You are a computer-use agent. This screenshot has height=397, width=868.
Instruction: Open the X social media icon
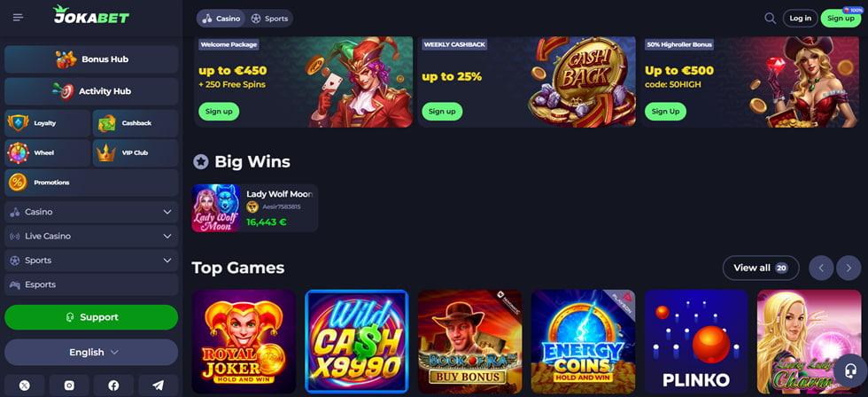(x=25, y=385)
